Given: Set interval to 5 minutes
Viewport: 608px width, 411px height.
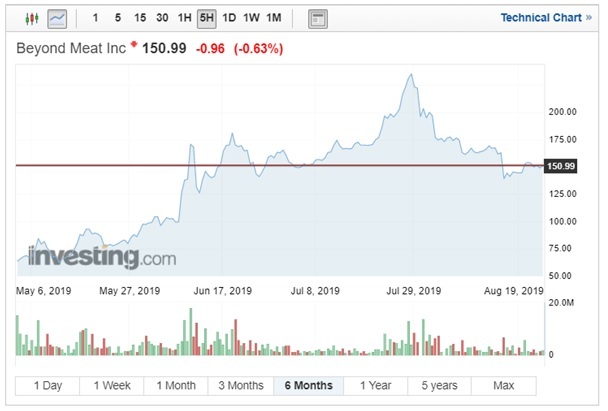Looking at the screenshot, I should pos(117,18).
